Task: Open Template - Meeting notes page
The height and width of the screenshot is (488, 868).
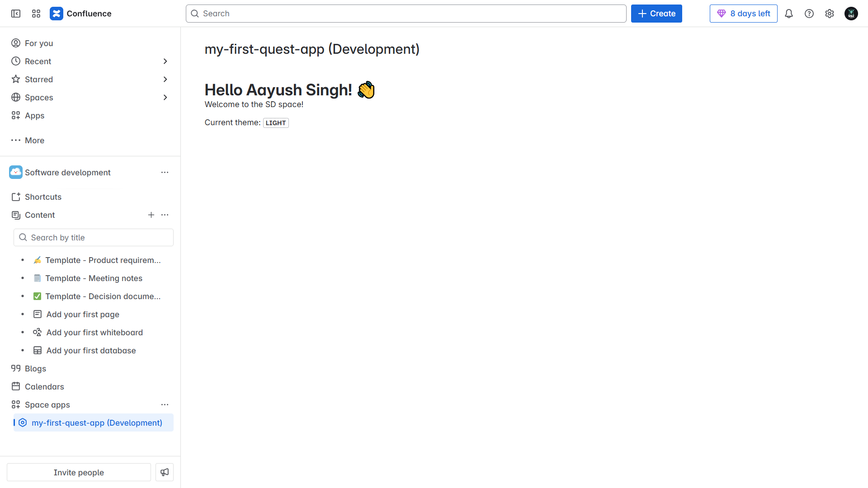Action: 94,278
